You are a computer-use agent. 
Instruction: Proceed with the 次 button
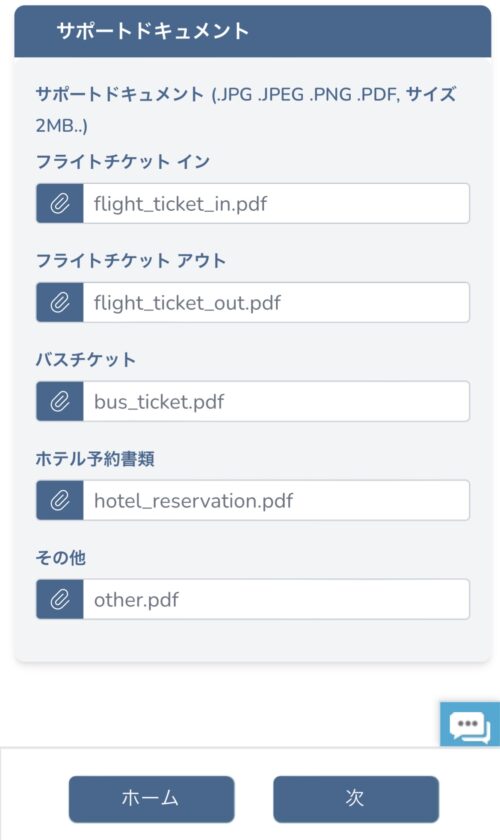coord(356,799)
